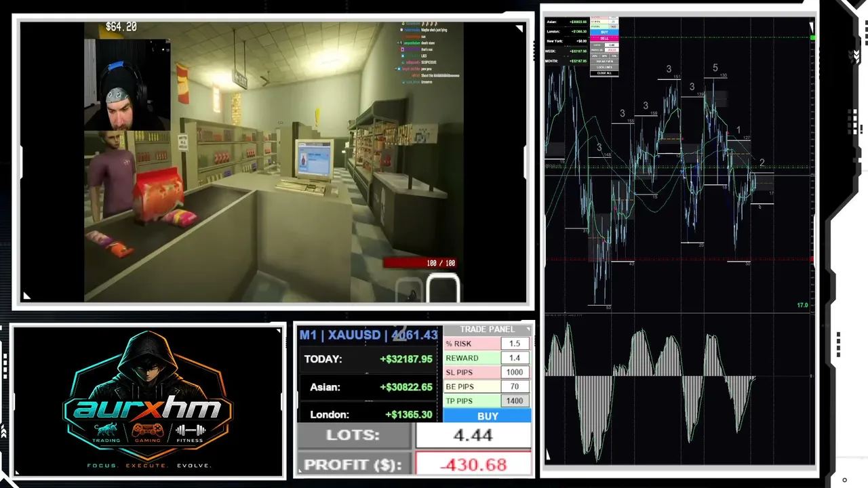Click the chat message "Maybe she's just lying"
Screen dimensions: 868x488
434,30
